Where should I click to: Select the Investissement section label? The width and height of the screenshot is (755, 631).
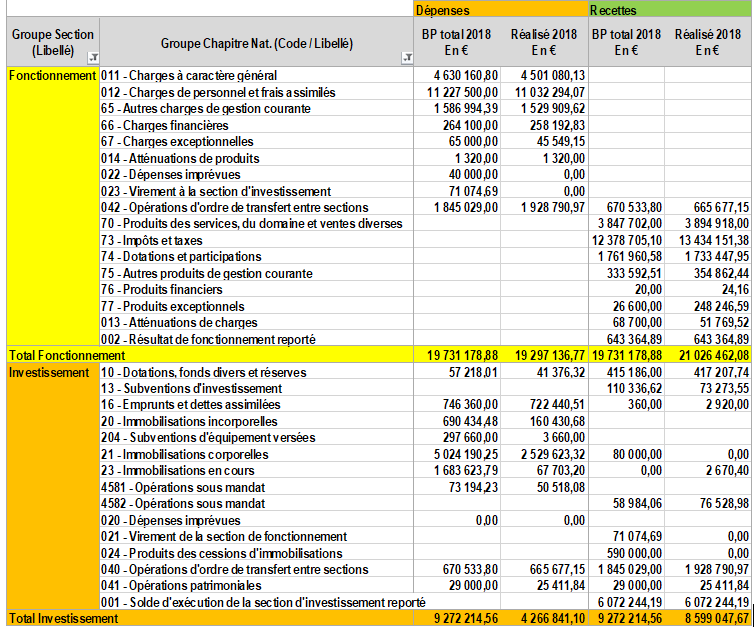click(49, 372)
